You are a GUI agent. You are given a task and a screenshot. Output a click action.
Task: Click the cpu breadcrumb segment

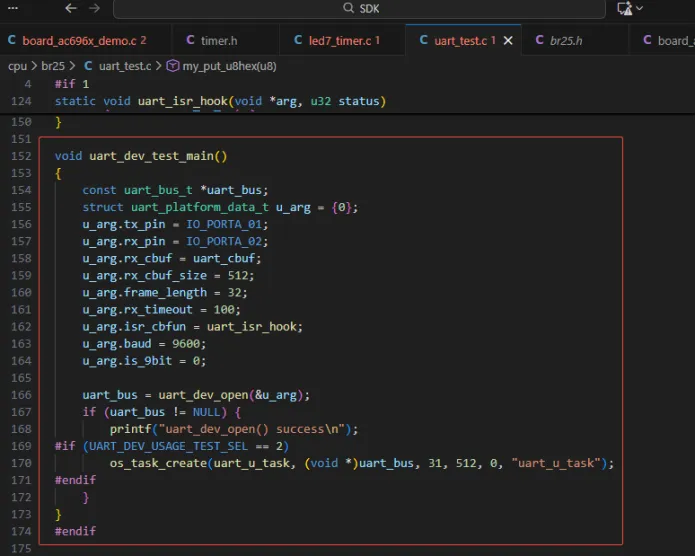pyautogui.click(x=17, y=66)
